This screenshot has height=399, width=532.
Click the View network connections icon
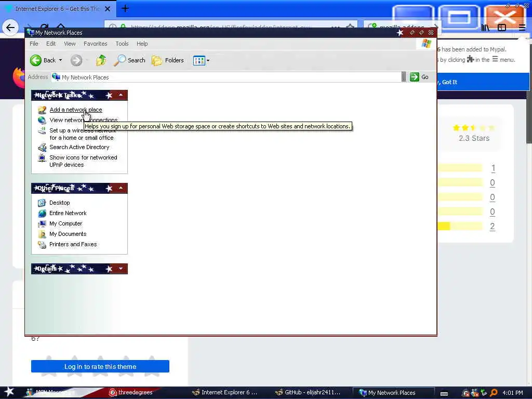pos(42,120)
